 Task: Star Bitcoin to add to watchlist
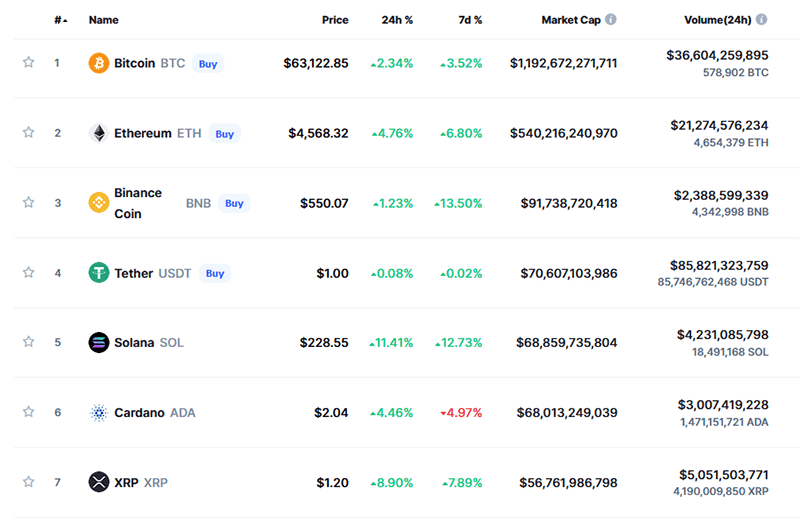coord(29,62)
